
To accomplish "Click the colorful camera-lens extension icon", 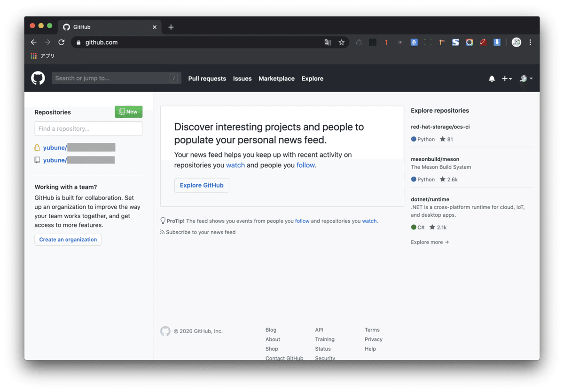I will coord(469,42).
